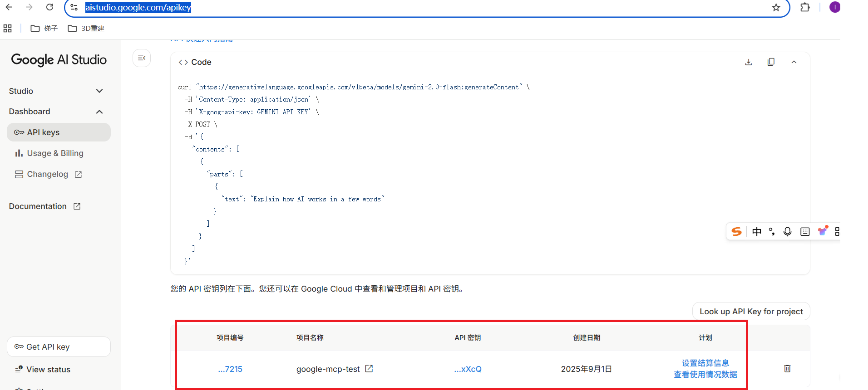Image resolution: width=868 pixels, height=390 pixels.
Task: Go back to the previous page
Action: point(9,7)
